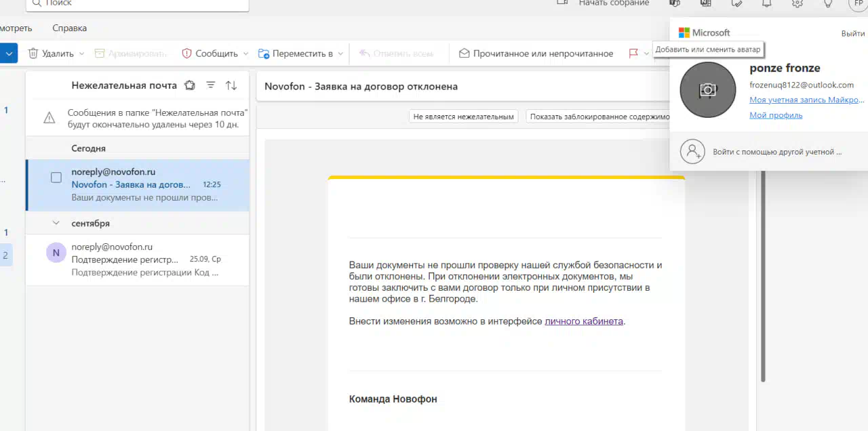Open the OneNote feed icon beside Teams
868x431 pixels.
click(x=706, y=3)
